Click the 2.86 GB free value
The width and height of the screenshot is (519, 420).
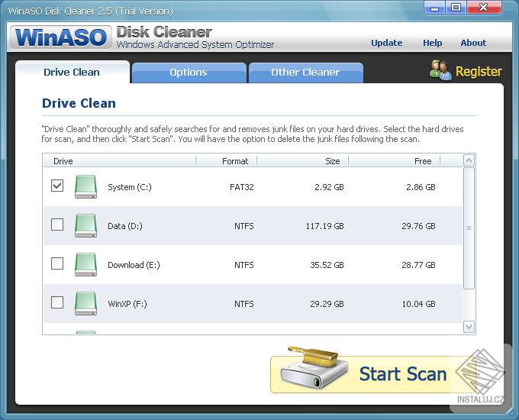[x=421, y=187]
